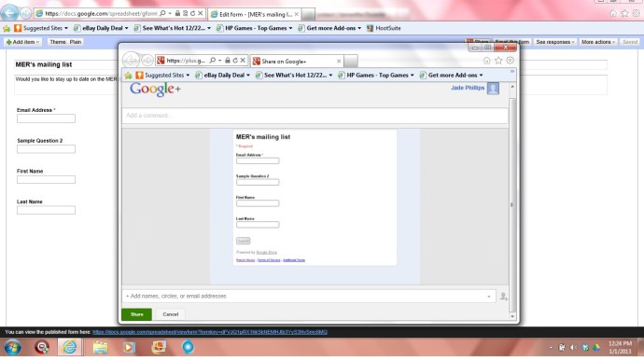Click the main window home icon
This screenshot has height=361, width=644.
click(x=613, y=14)
